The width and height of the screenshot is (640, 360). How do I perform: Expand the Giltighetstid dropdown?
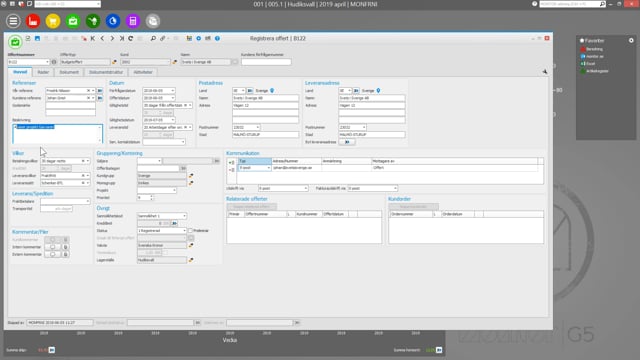(x=190, y=105)
